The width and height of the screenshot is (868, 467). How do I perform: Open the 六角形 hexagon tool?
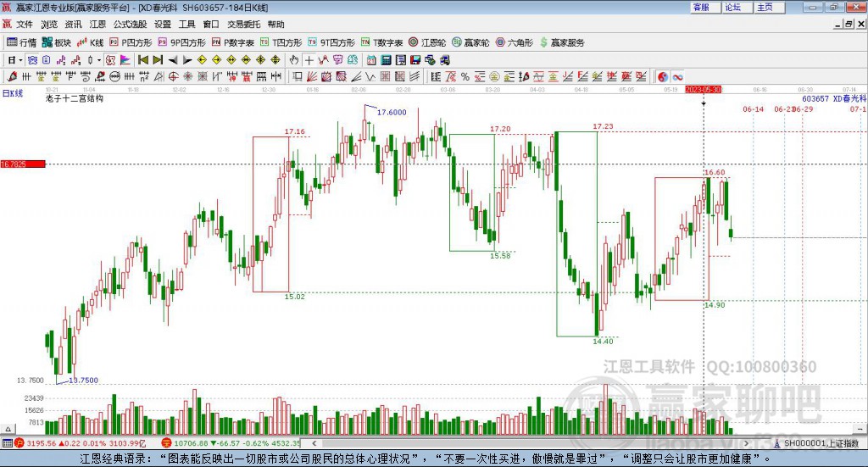pyautogui.click(x=515, y=42)
